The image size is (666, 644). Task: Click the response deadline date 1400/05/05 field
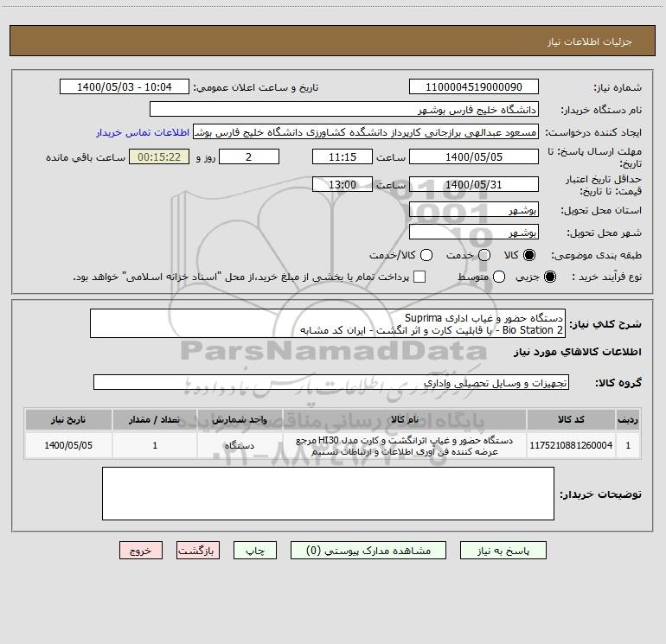[474, 156]
